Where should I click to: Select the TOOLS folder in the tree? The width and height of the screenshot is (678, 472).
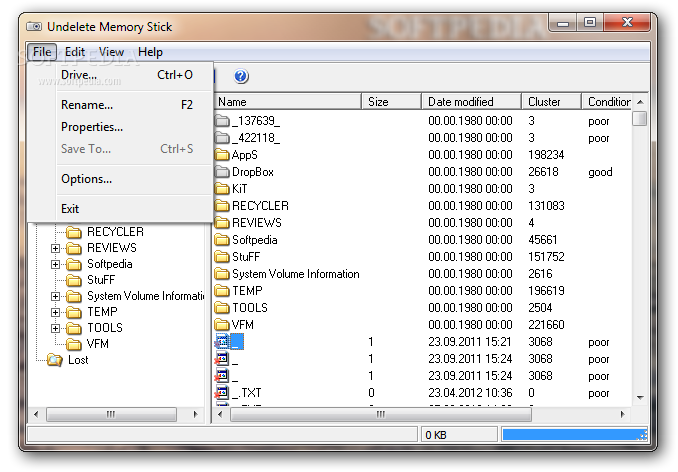coord(105,328)
